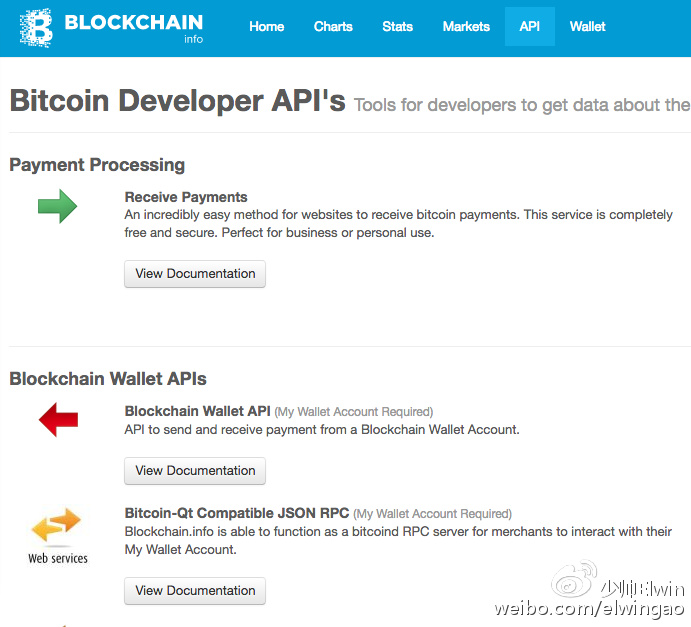Click the orange Web services arrows icon
Screen dimensions: 691x627
pyautogui.click(x=57, y=525)
